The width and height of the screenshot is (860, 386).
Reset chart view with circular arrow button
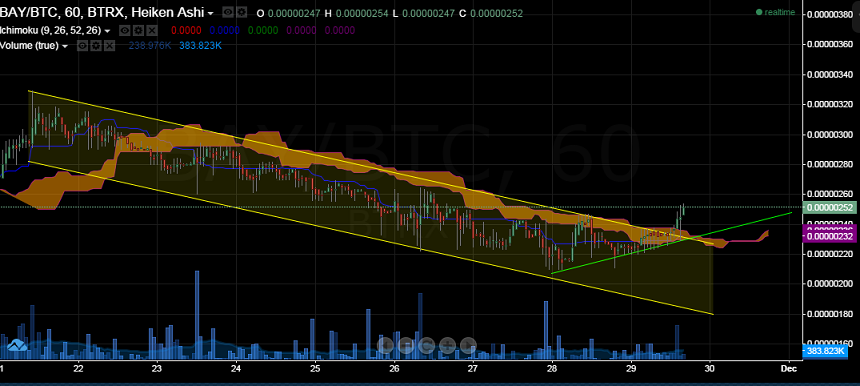(427, 345)
